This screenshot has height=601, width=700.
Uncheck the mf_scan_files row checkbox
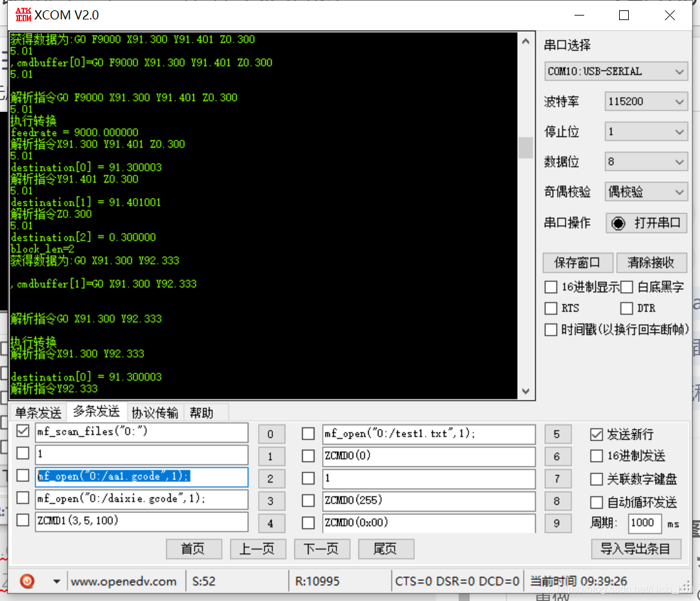coord(23,431)
